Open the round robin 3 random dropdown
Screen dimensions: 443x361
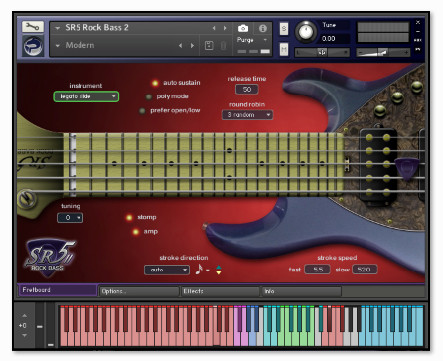pos(247,115)
